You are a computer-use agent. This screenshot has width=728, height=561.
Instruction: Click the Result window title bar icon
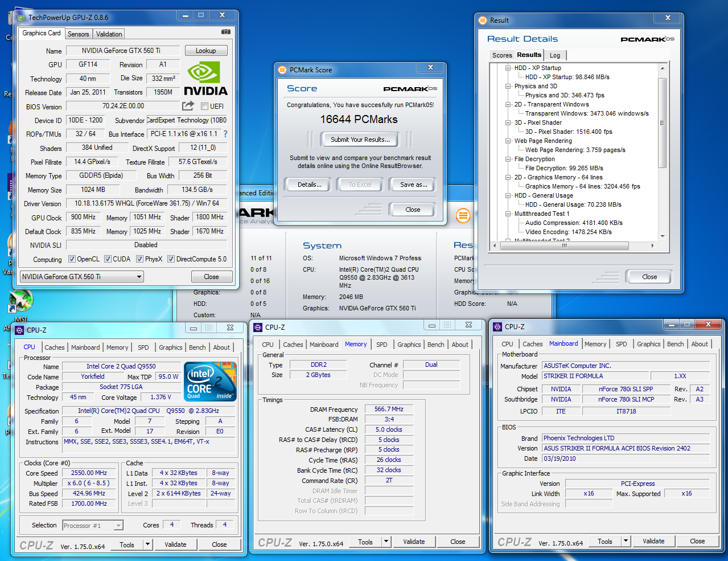pyautogui.click(x=483, y=20)
